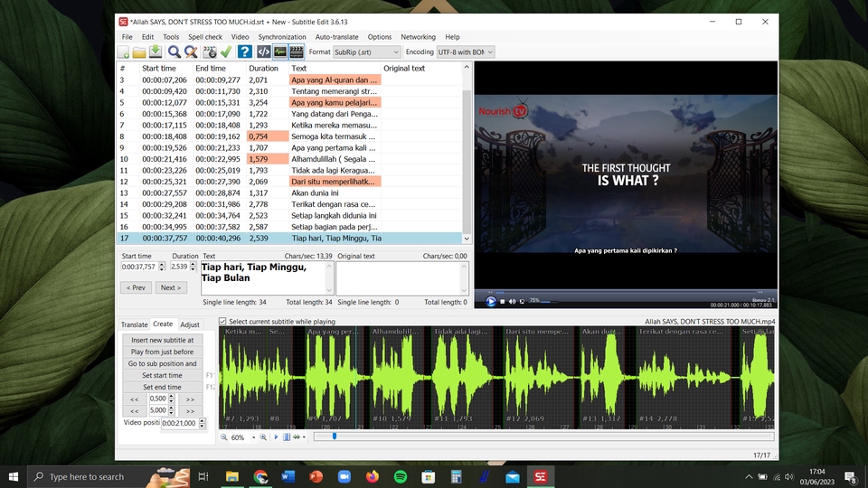Adjust the video player volume slider

click(x=549, y=302)
